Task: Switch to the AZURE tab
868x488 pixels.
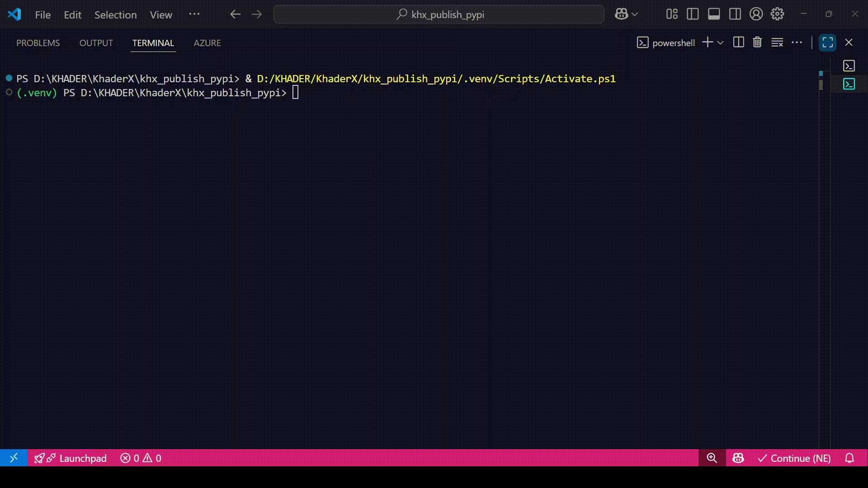Action: (208, 43)
